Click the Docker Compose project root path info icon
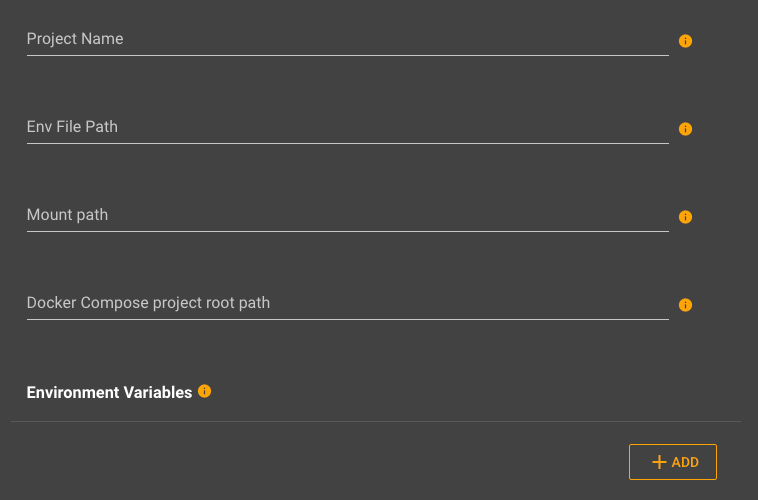Viewport: 758px width, 500px height. (x=685, y=305)
